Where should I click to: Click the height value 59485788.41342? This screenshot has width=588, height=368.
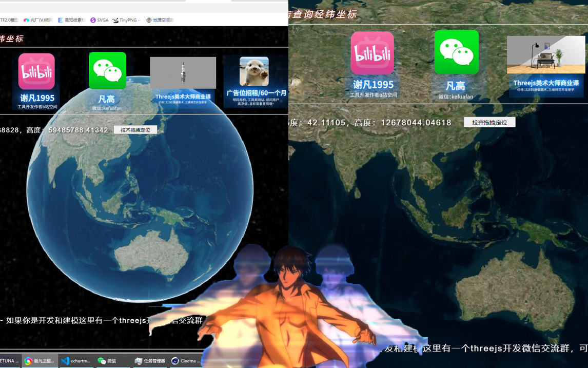pos(78,130)
